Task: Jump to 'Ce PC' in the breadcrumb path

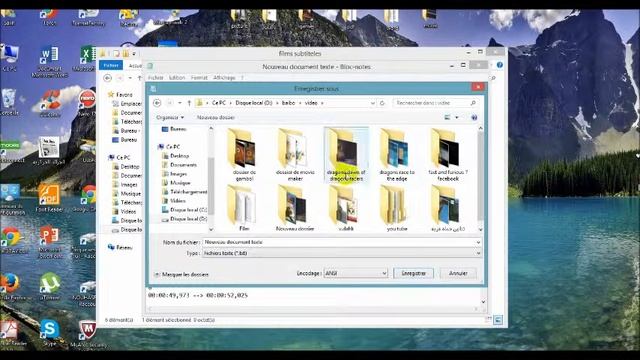Action: 218,103
